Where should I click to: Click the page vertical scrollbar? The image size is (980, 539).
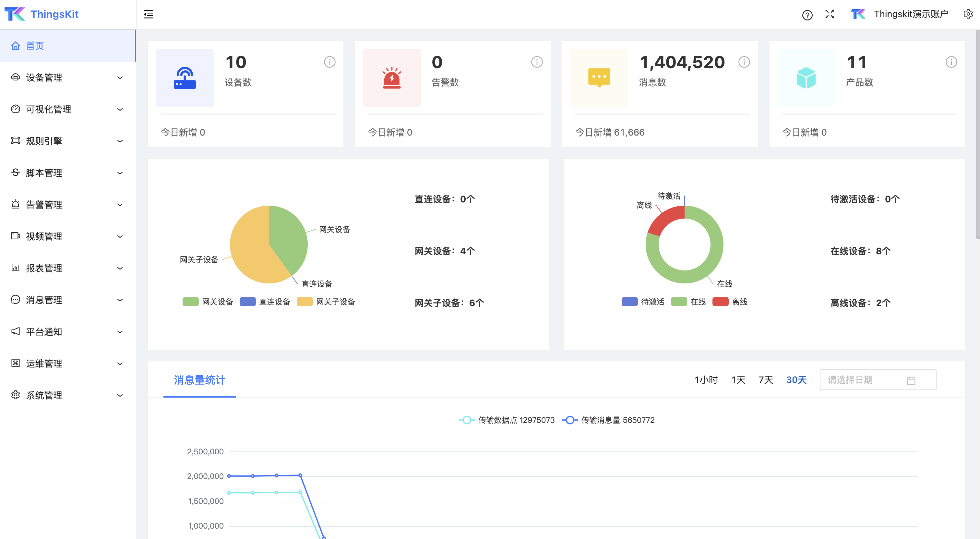[977, 134]
